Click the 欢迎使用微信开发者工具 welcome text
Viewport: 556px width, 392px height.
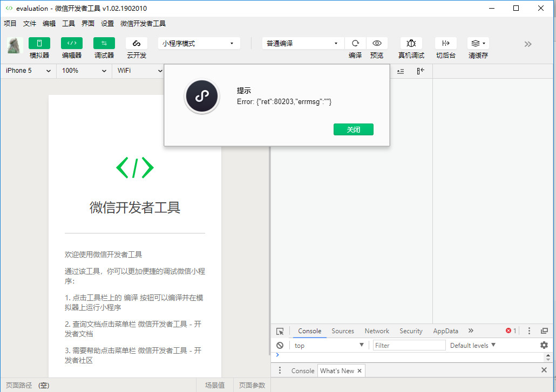click(103, 255)
